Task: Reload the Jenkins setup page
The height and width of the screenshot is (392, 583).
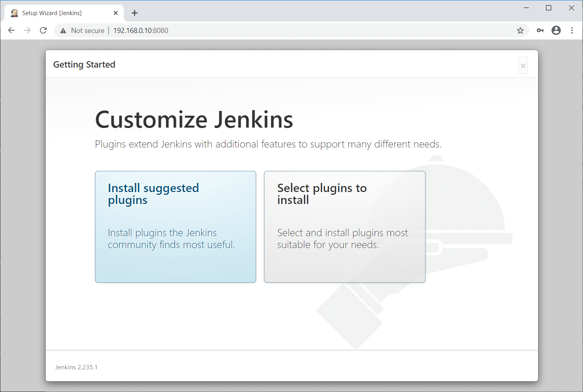Action: [43, 31]
